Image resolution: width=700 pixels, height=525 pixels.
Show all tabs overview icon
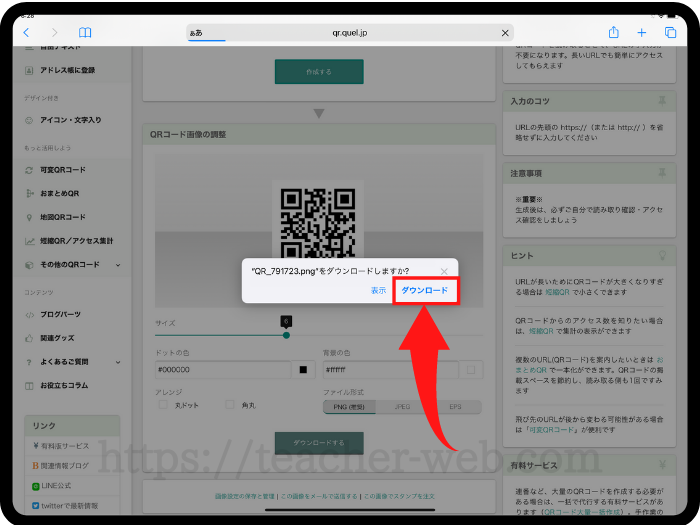click(670, 33)
